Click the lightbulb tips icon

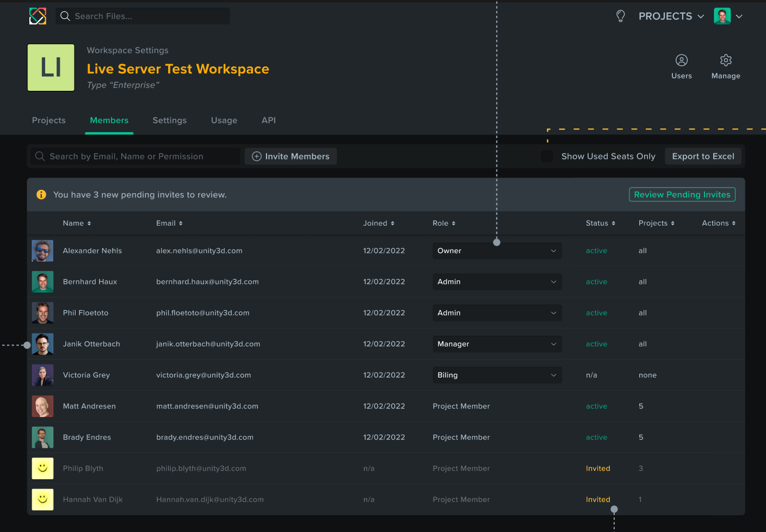(x=620, y=16)
